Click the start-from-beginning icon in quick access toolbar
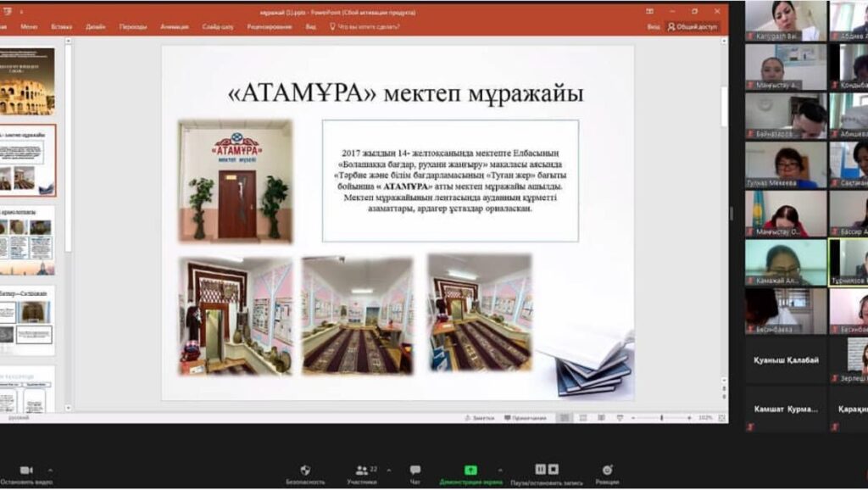The image size is (868, 490). 7,11
